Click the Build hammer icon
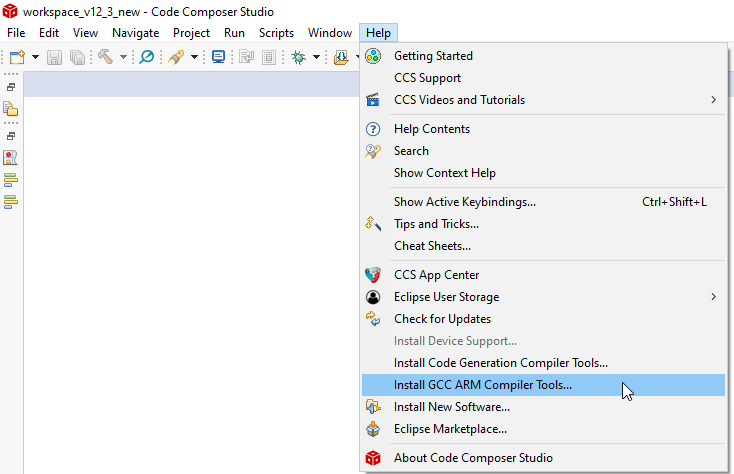The image size is (734, 474). coord(105,57)
